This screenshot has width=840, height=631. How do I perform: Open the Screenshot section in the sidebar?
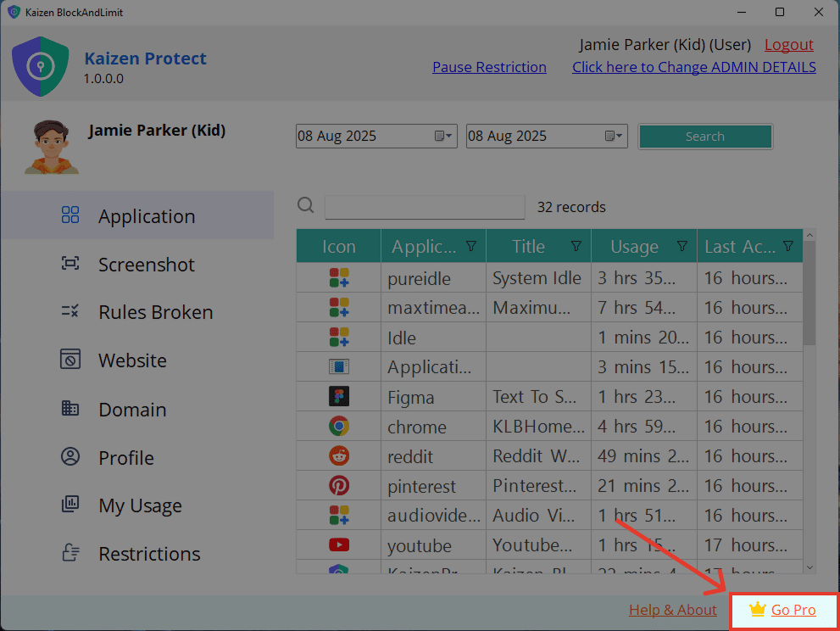[x=146, y=265]
